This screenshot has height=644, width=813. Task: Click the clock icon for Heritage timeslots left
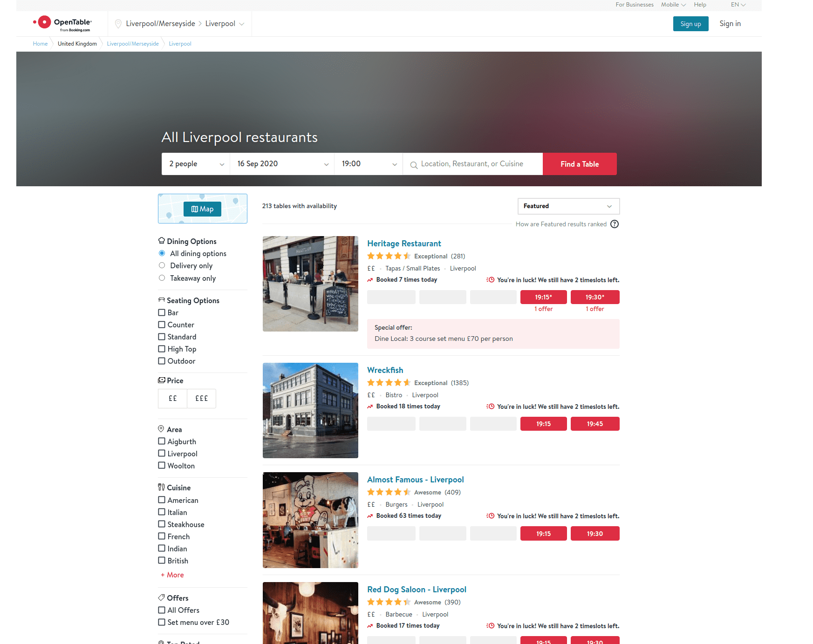(490, 280)
